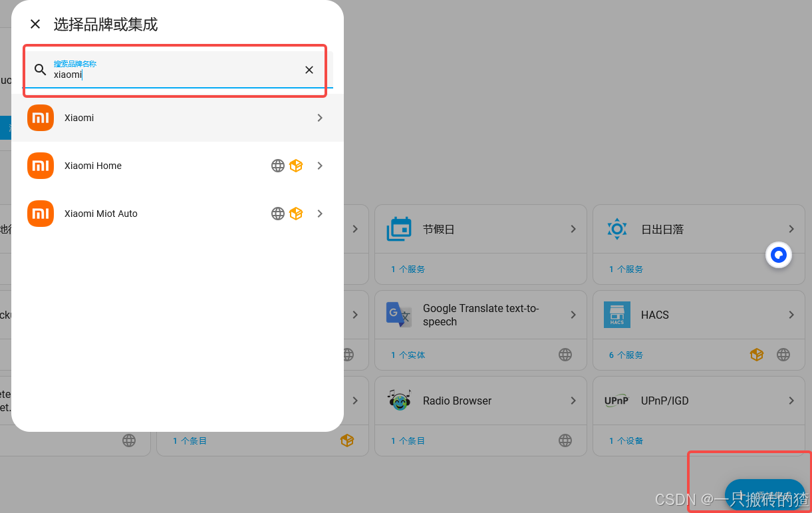812x513 pixels.
Task: Click globe icon in Google Translate card
Action: coord(565,355)
